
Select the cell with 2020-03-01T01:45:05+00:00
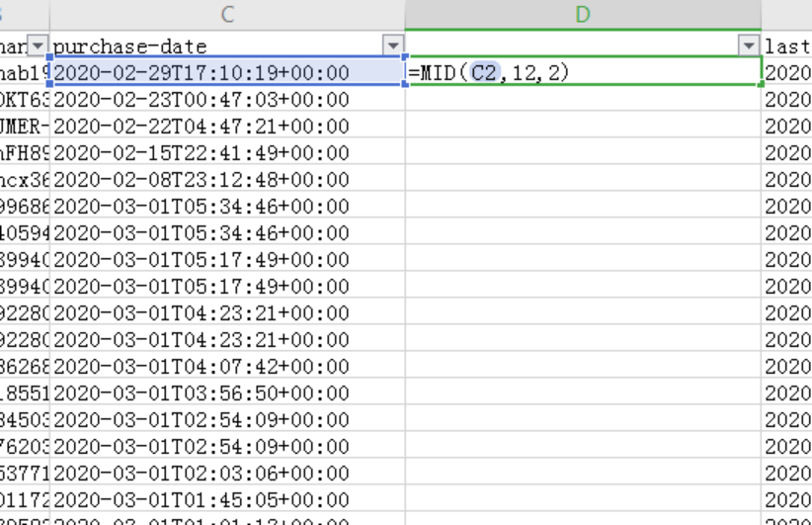(x=225, y=499)
